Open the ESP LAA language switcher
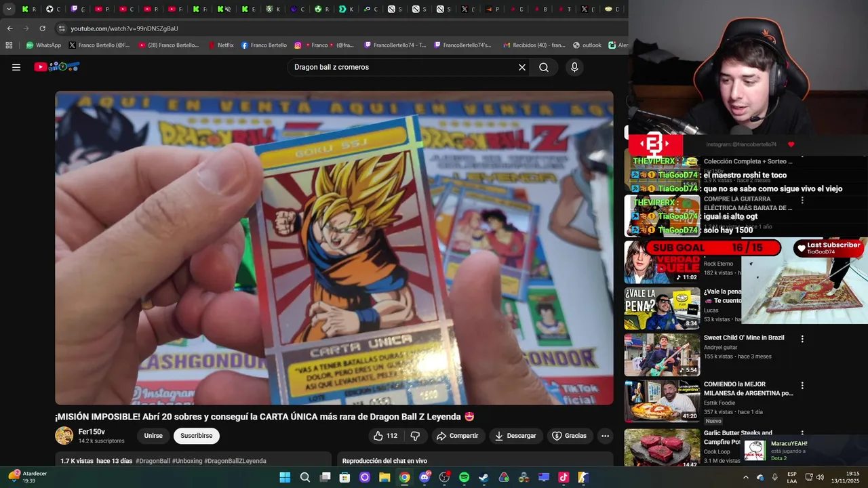This screenshot has width=868, height=488. 792,477
